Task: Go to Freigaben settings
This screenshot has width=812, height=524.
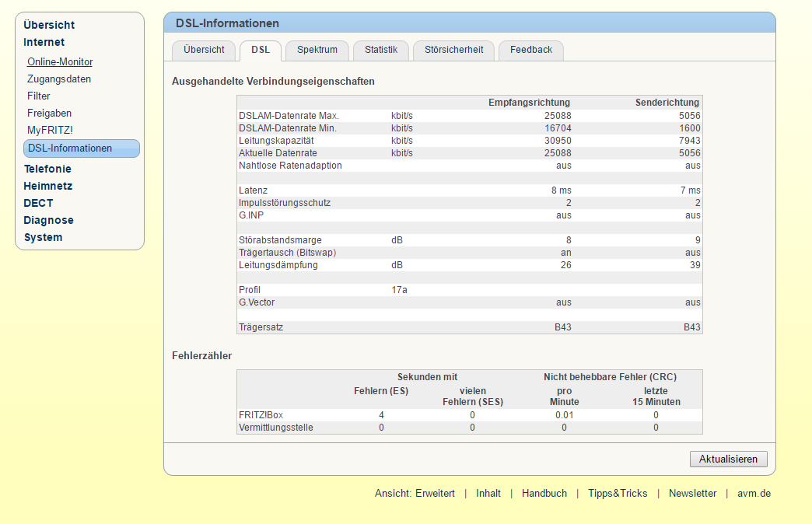Action: click(49, 113)
